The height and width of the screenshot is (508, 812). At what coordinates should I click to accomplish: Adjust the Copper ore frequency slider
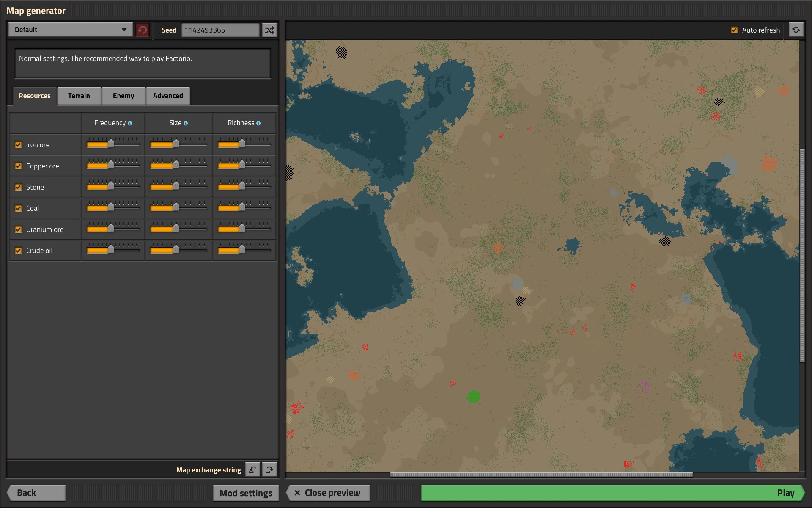tap(113, 165)
